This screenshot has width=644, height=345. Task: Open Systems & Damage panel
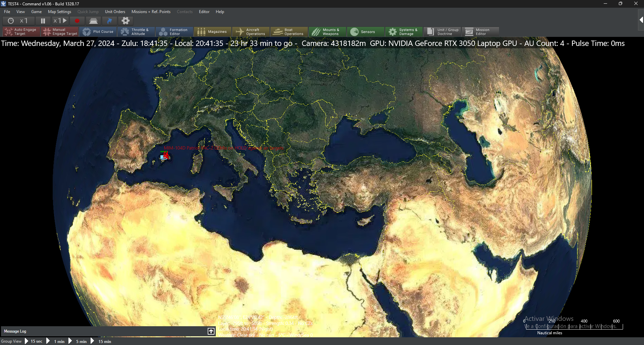tap(404, 32)
